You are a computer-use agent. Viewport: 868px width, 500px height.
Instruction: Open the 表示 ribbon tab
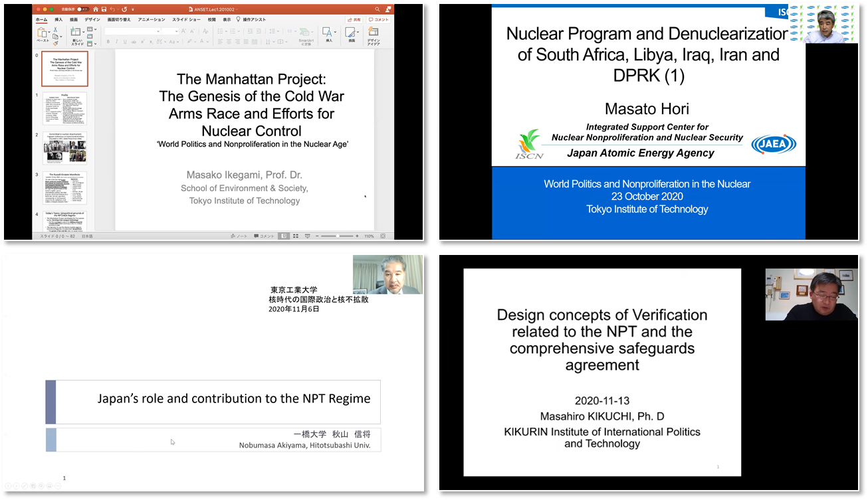click(x=227, y=19)
